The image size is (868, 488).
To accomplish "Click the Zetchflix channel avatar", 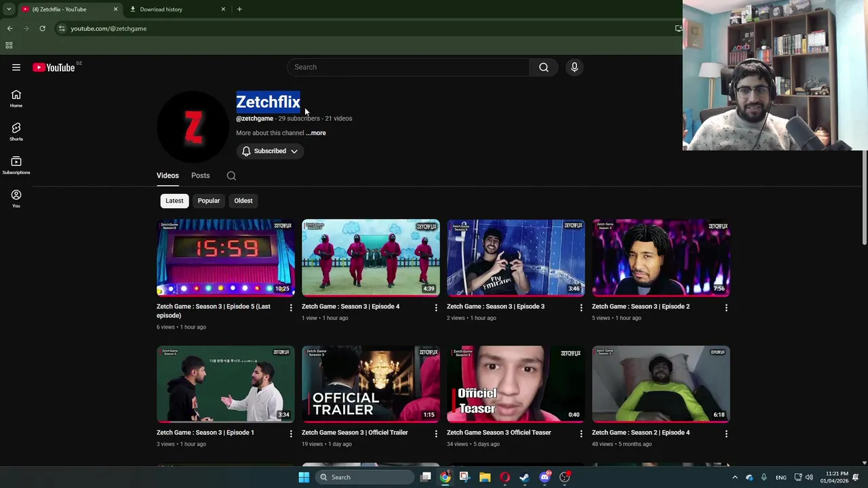I will (x=193, y=127).
